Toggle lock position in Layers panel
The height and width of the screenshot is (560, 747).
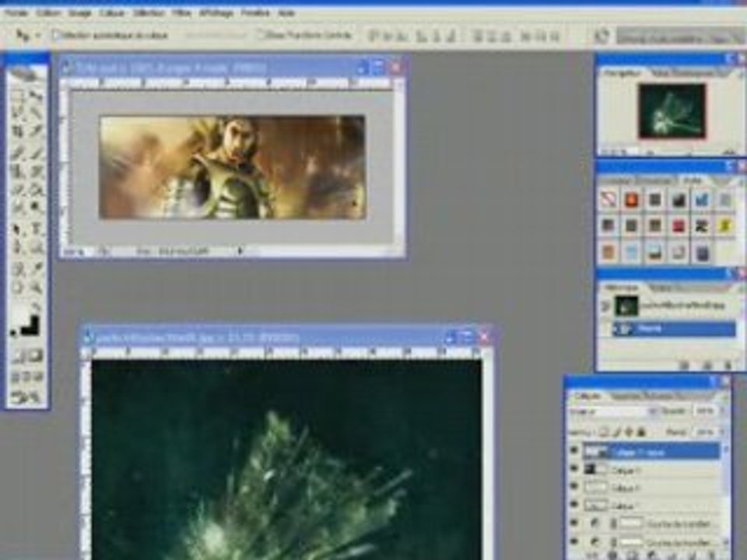(x=629, y=432)
